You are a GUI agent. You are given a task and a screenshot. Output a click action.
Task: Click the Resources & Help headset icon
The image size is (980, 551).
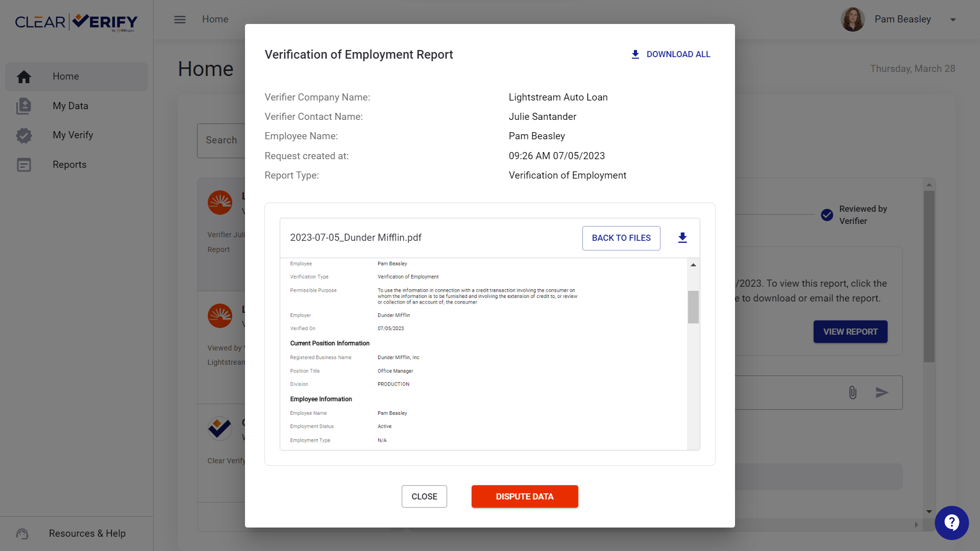[x=22, y=534]
